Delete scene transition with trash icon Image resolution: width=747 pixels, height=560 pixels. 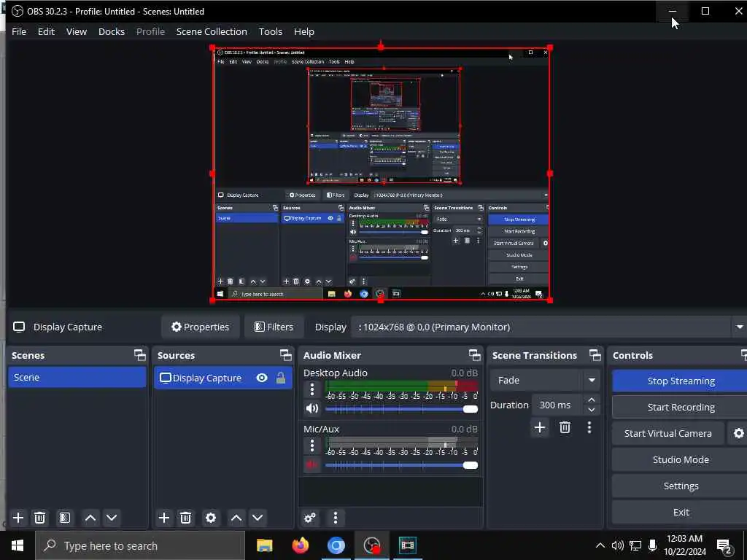click(565, 427)
